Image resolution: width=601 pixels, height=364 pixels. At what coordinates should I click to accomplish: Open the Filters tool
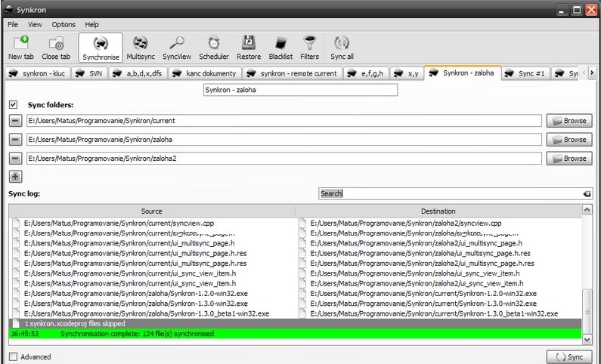click(x=309, y=48)
